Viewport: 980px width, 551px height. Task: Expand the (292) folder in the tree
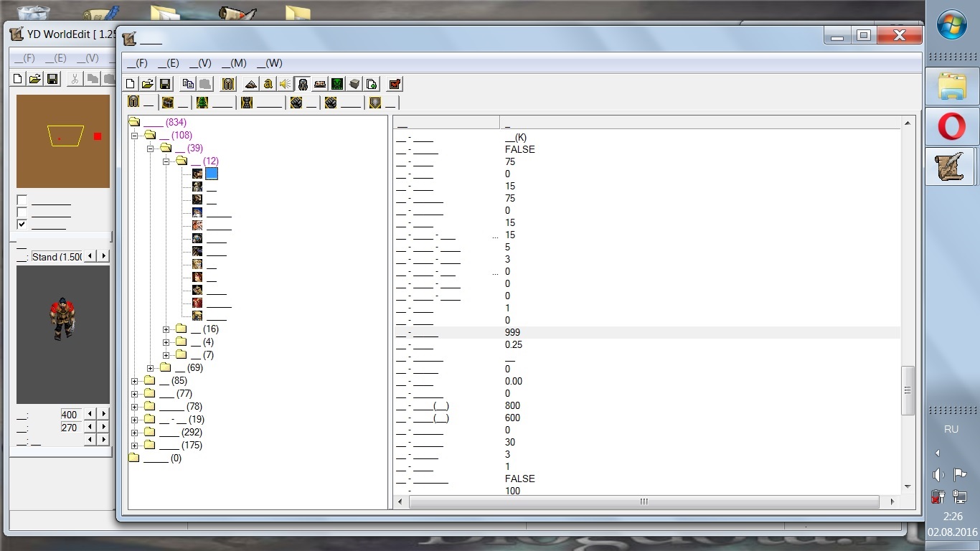click(134, 433)
